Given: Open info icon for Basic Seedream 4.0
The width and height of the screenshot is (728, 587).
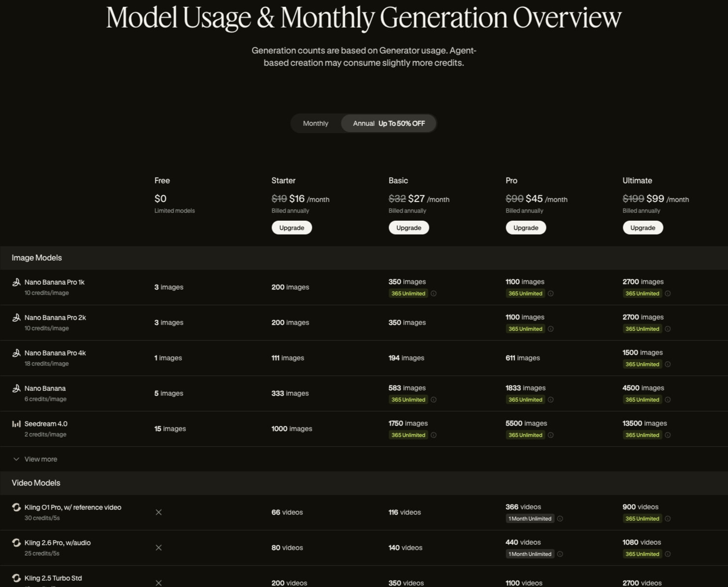Looking at the screenshot, I should coord(433,435).
